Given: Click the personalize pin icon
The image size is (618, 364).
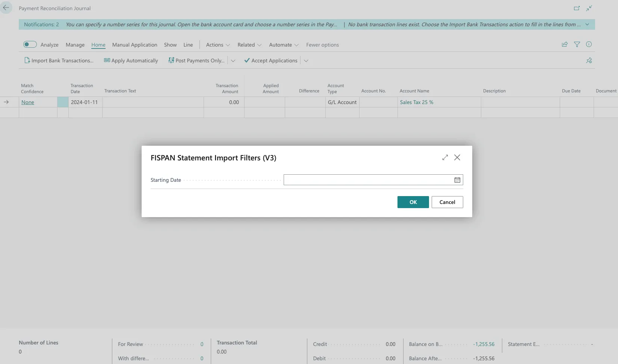Looking at the screenshot, I should pyautogui.click(x=589, y=60).
